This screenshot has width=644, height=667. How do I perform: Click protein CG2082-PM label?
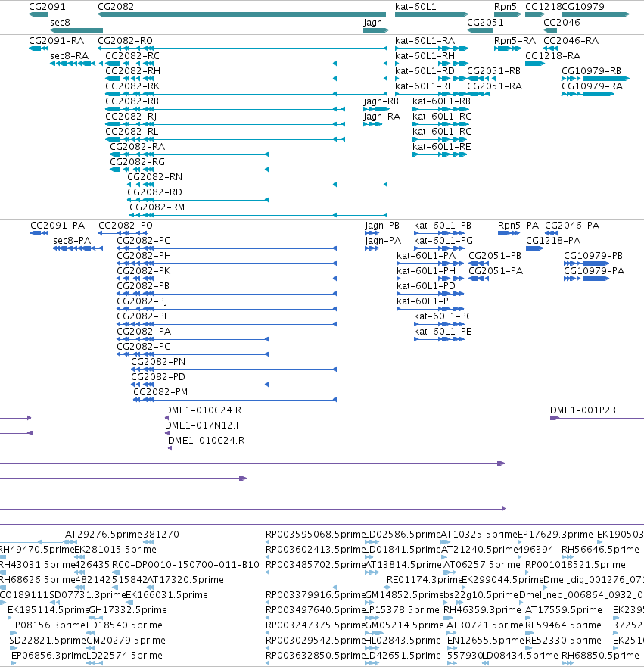point(160,392)
